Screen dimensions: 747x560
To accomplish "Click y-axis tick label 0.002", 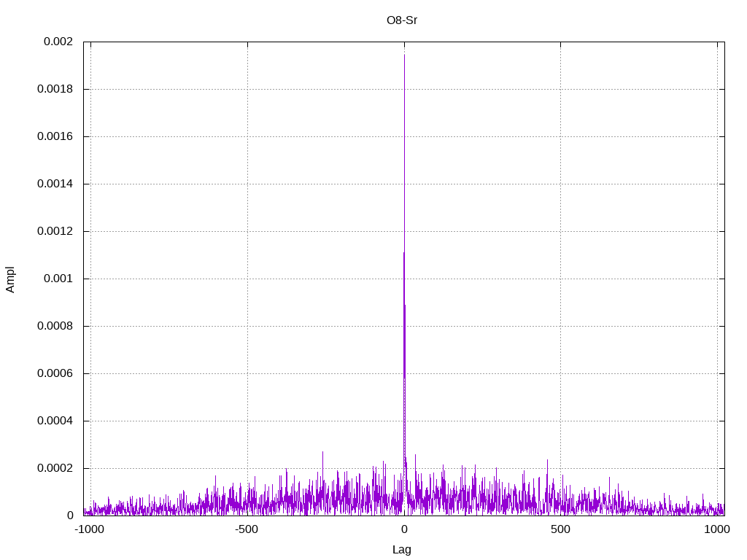I will coord(58,42).
